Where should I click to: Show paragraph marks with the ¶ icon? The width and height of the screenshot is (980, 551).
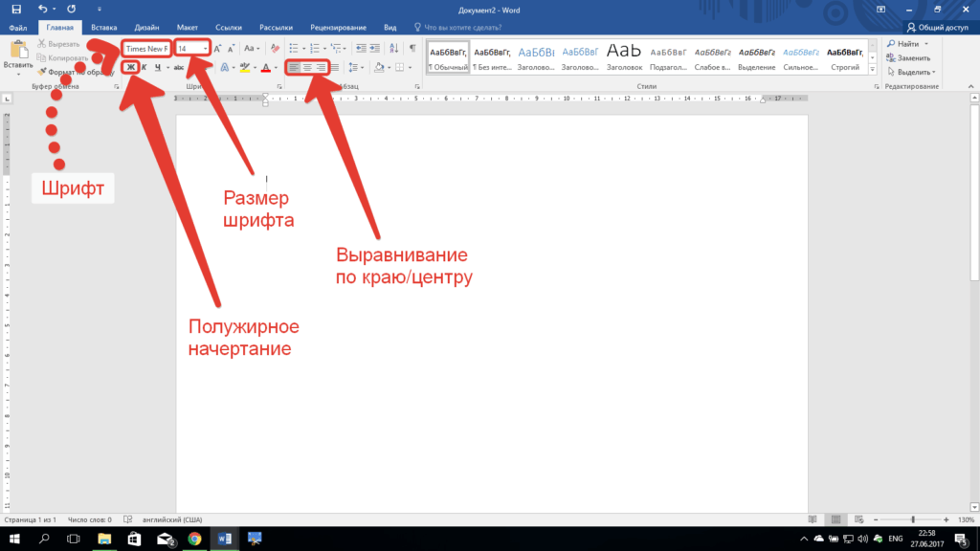[x=412, y=48]
